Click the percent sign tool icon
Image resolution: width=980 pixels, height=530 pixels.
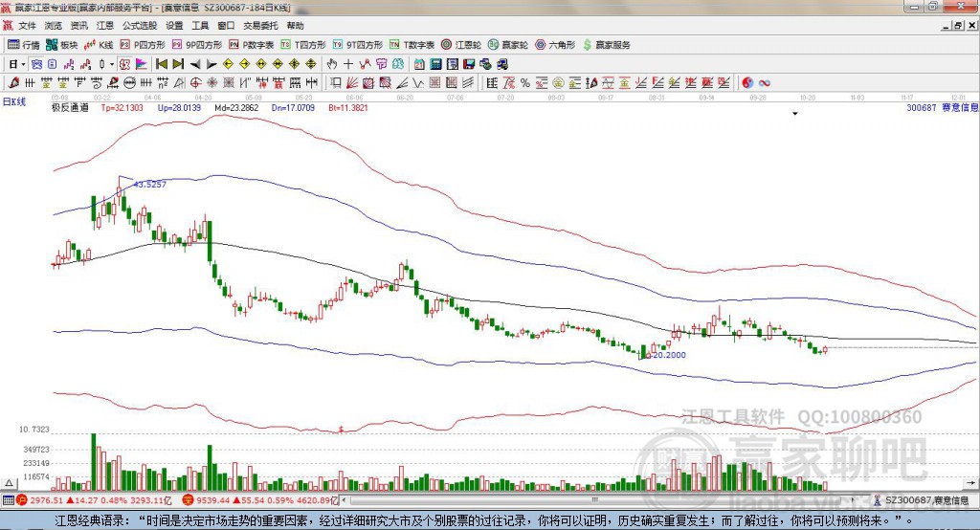pyautogui.click(x=525, y=82)
